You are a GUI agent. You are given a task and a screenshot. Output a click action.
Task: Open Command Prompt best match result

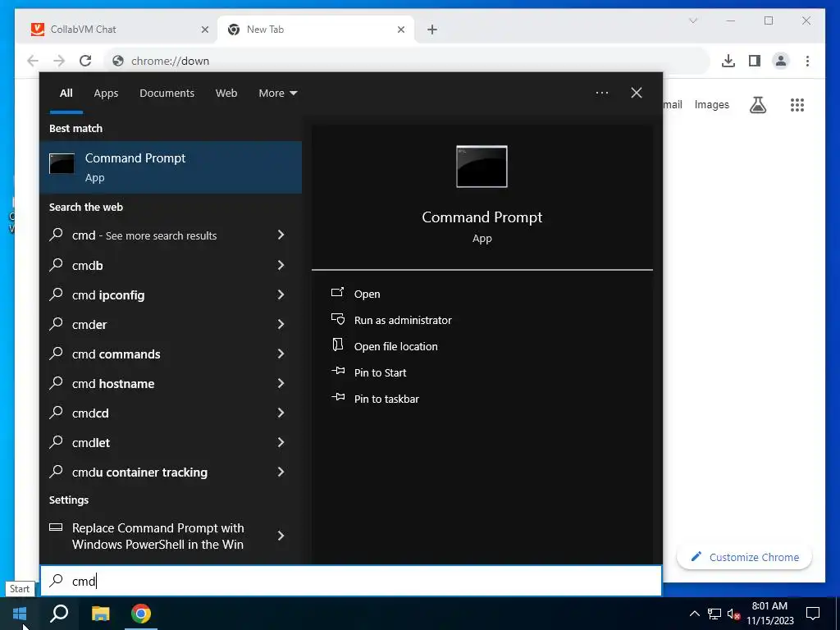[x=171, y=167]
